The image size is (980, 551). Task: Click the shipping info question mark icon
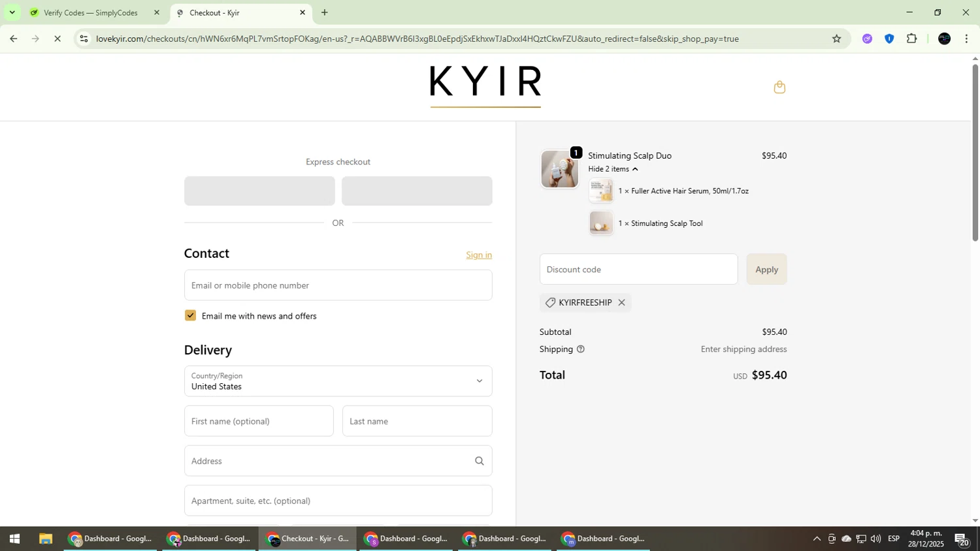tap(580, 349)
